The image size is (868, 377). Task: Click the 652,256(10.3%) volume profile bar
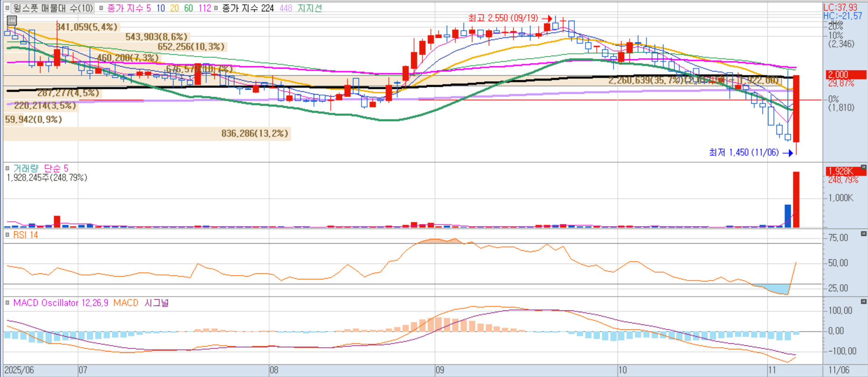coord(116,47)
